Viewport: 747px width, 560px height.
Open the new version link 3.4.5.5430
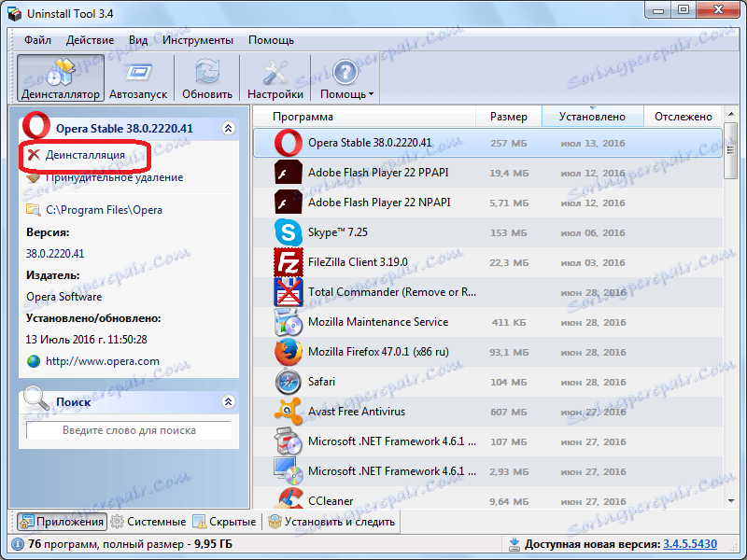point(690,544)
